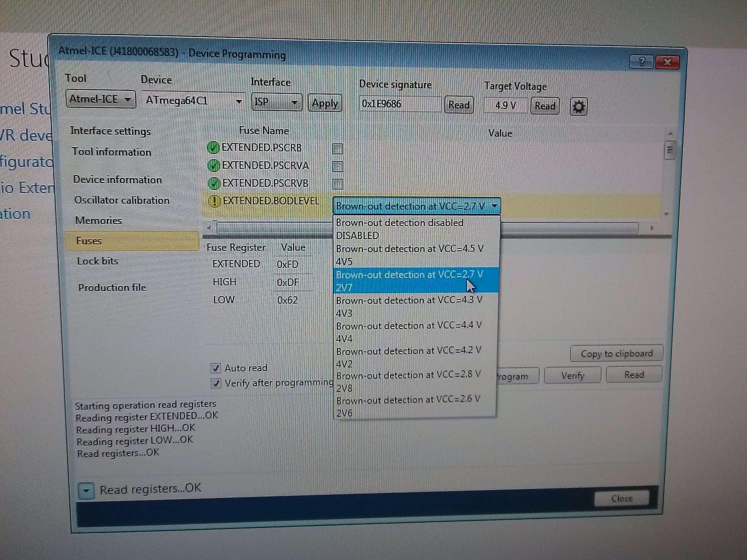This screenshot has height=560, width=747.
Task: Open the Memories section
Action: (98, 220)
